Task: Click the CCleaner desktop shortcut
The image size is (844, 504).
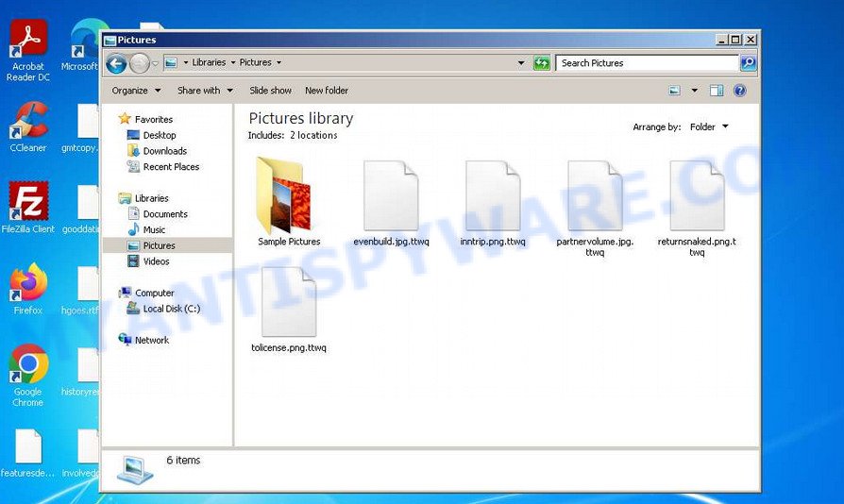Action: point(28,126)
